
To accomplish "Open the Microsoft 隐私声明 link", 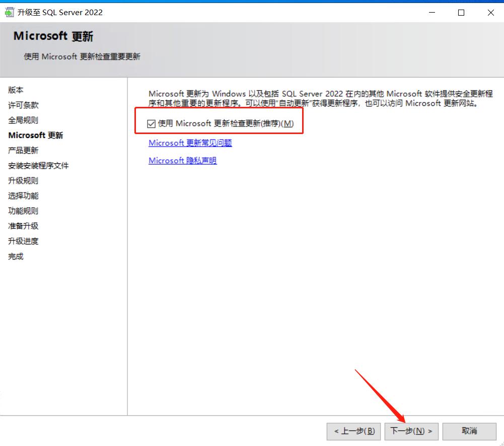I will (x=183, y=160).
